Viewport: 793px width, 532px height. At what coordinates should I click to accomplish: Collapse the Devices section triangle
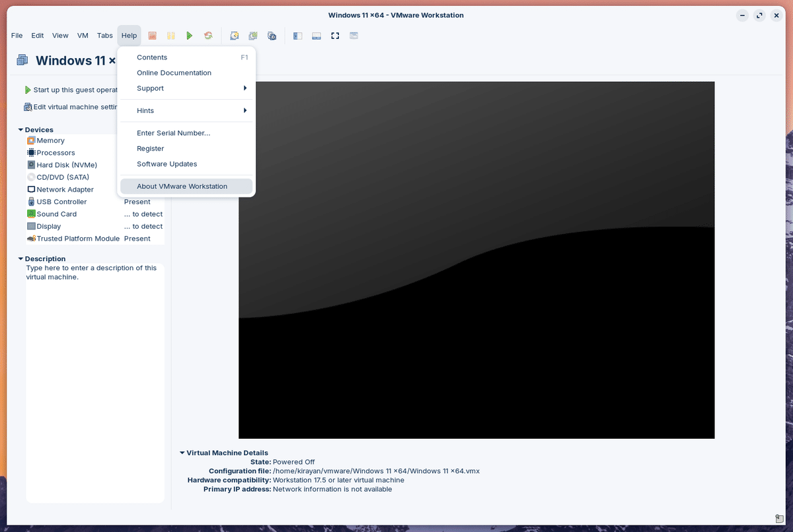tap(21, 130)
